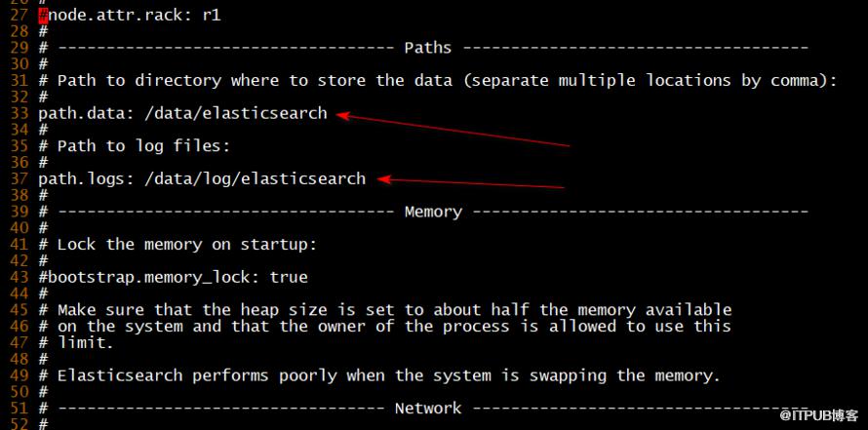The width and height of the screenshot is (868, 430).
Task: Click the red cursor on line 27
Action: pyautogui.click(x=43, y=15)
